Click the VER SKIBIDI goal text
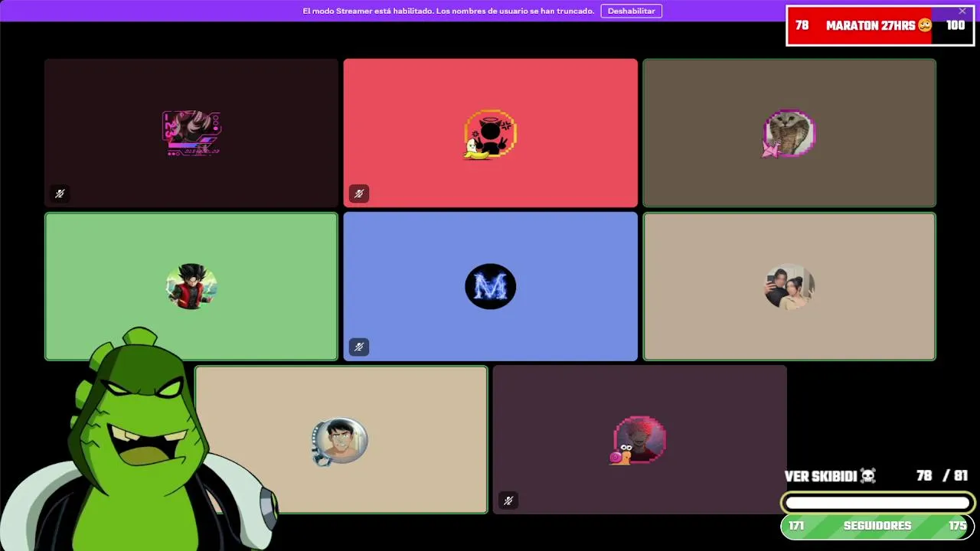 pos(820,476)
